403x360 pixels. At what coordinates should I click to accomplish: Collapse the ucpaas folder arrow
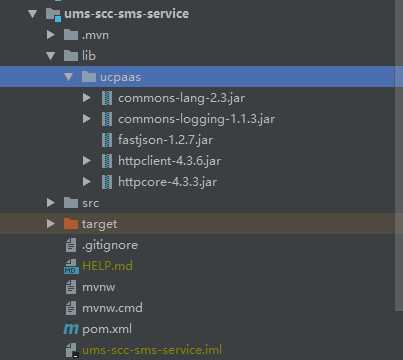pos(68,77)
